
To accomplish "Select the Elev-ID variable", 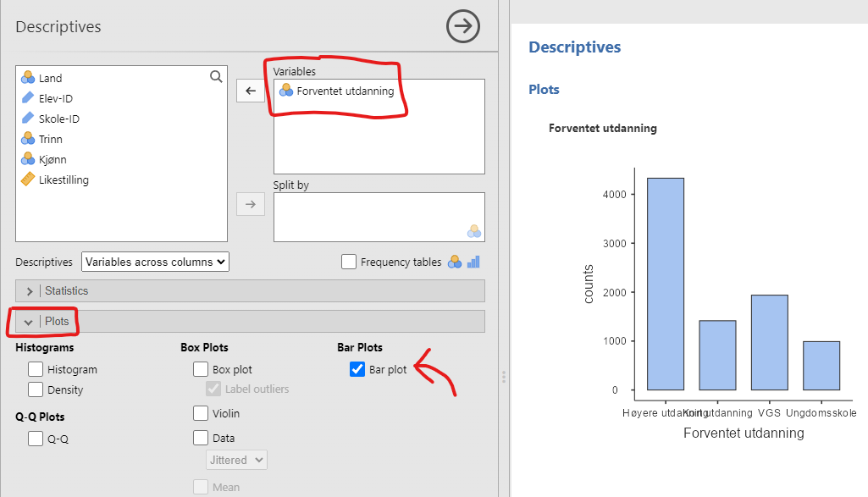I will tap(56, 98).
